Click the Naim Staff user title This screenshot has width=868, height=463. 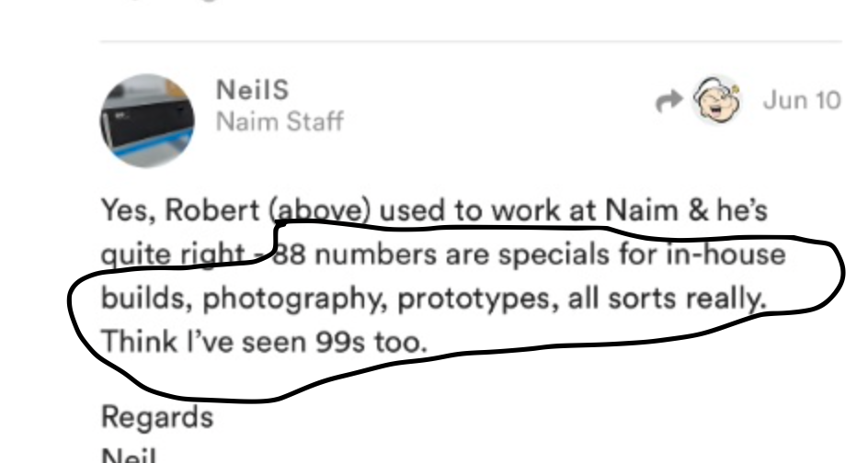280,121
